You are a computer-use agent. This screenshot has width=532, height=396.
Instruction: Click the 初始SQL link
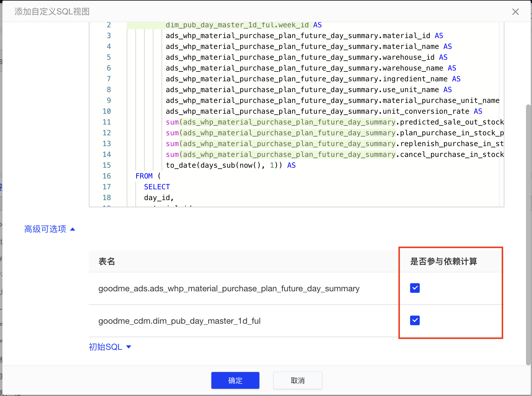105,346
